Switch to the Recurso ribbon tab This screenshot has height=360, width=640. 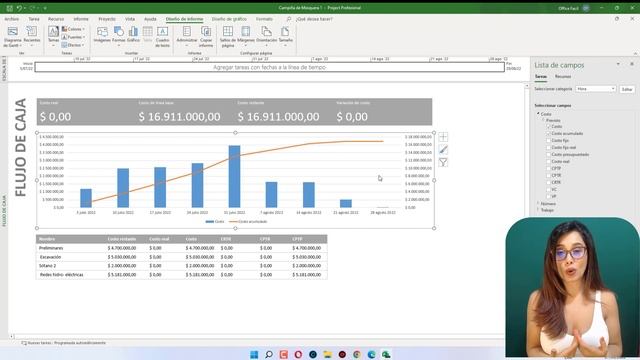tap(56, 19)
